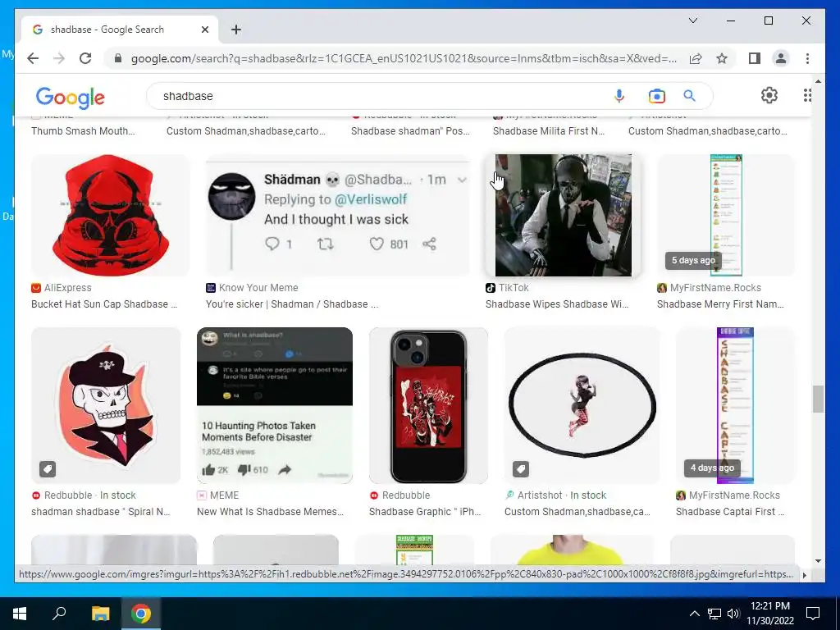Open 'shadman shadbase Spiral N...' link

point(100,512)
